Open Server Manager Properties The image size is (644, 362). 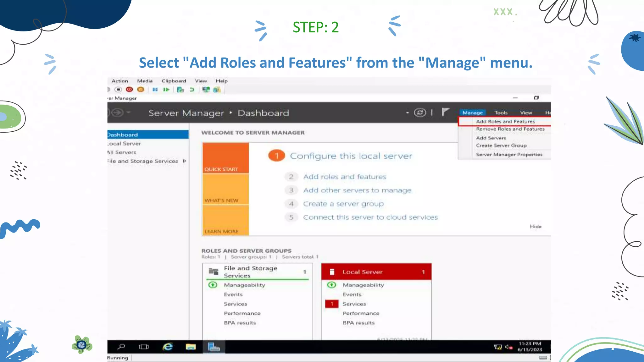[509, 155]
